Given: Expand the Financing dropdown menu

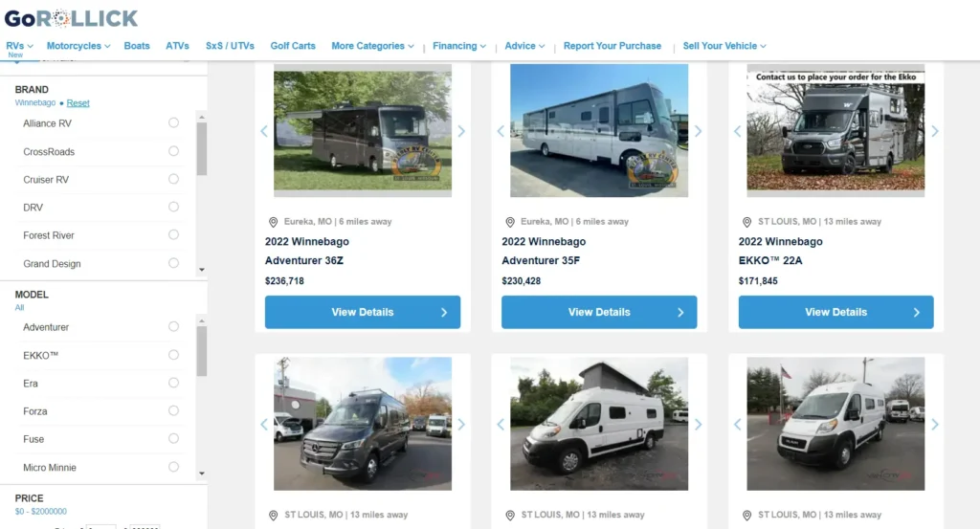Looking at the screenshot, I should (458, 46).
